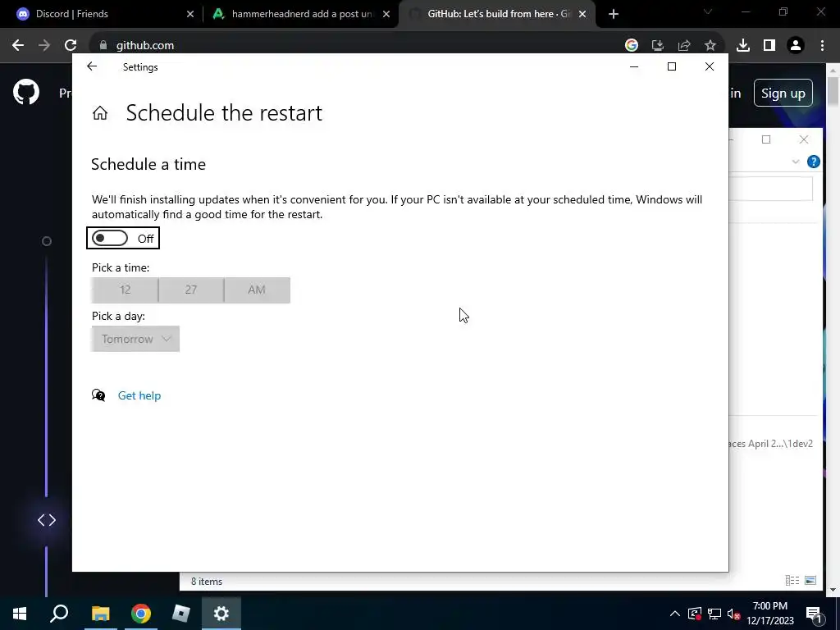
Task: Expand the Tomorrow day dropdown
Action: 135,339
